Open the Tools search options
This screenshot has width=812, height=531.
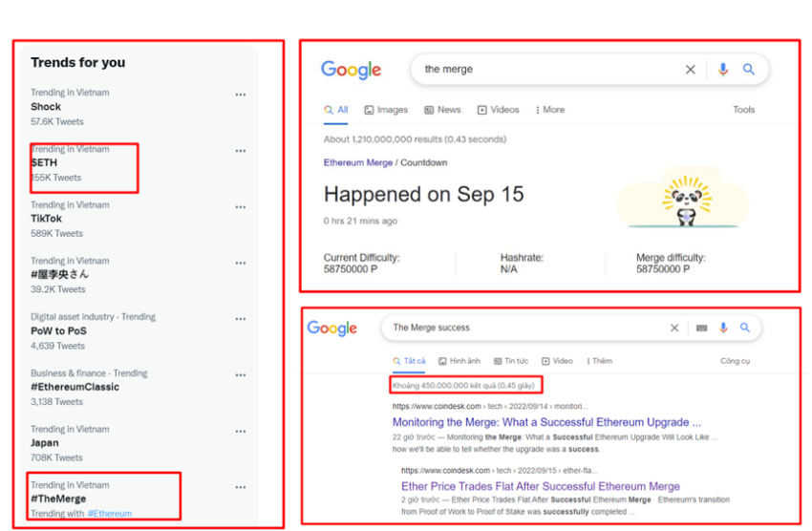coord(743,110)
